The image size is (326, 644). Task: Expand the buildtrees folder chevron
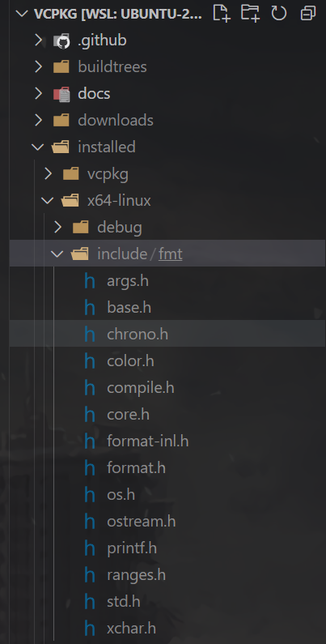click(39, 67)
